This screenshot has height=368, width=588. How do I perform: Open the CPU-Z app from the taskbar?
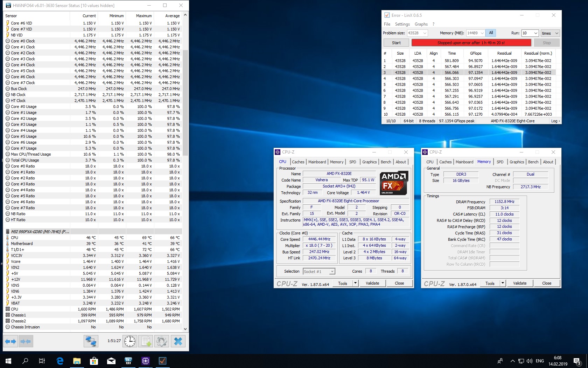click(x=146, y=361)
